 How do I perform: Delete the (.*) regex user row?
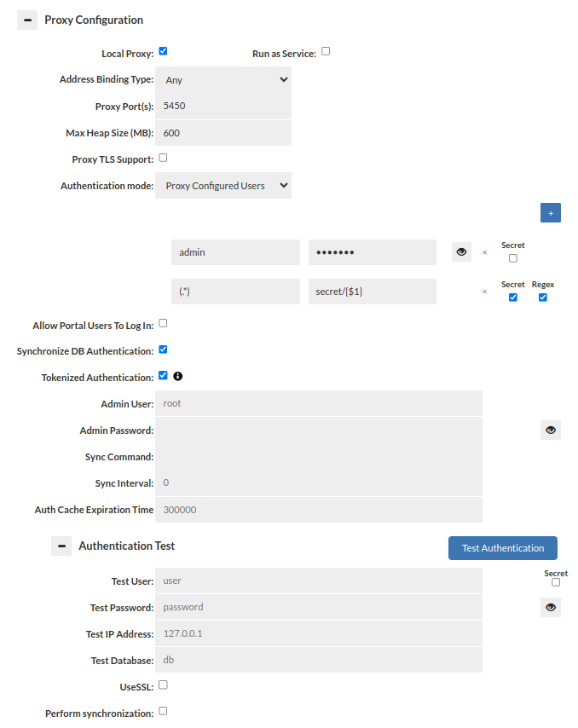tap(485, 292)
